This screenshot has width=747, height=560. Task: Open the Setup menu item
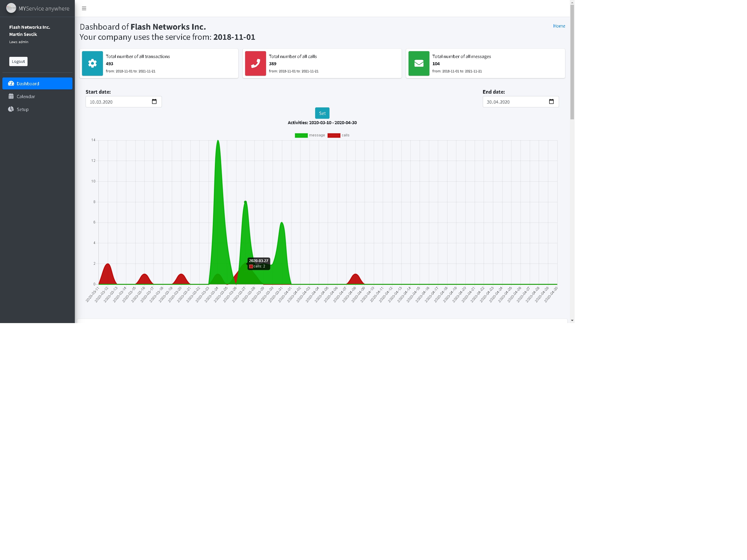[23, 109]
